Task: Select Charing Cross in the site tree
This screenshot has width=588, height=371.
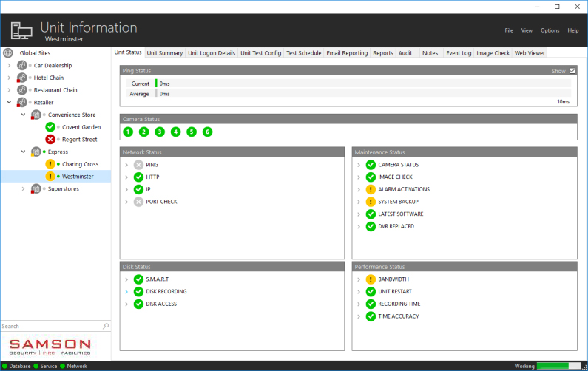Action: (80, 164)
